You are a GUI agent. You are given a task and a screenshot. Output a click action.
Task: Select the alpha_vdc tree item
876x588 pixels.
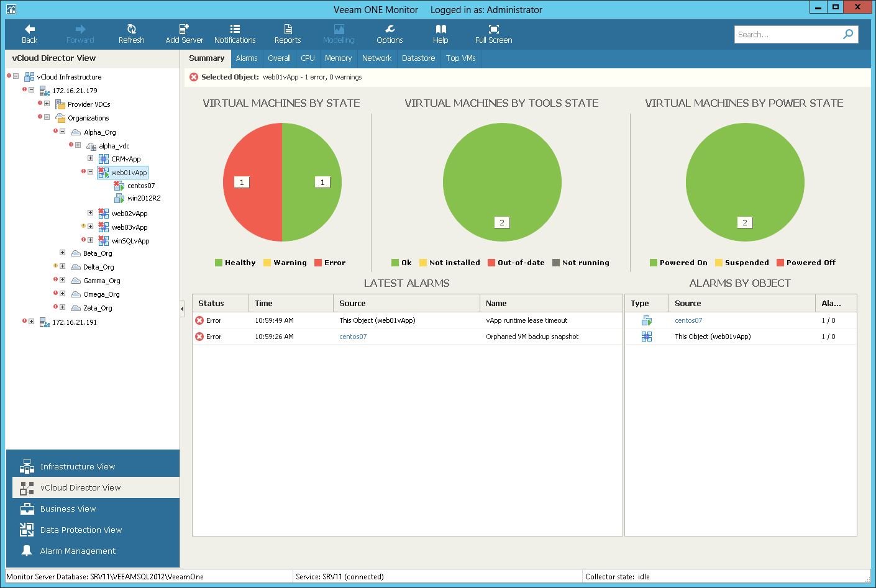[x=114, y=146]
